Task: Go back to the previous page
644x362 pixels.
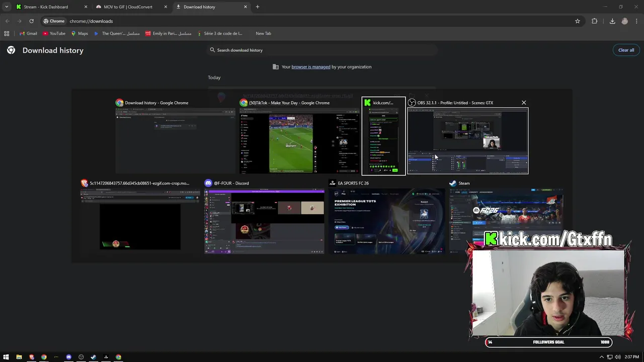Action: pos(7,21)
